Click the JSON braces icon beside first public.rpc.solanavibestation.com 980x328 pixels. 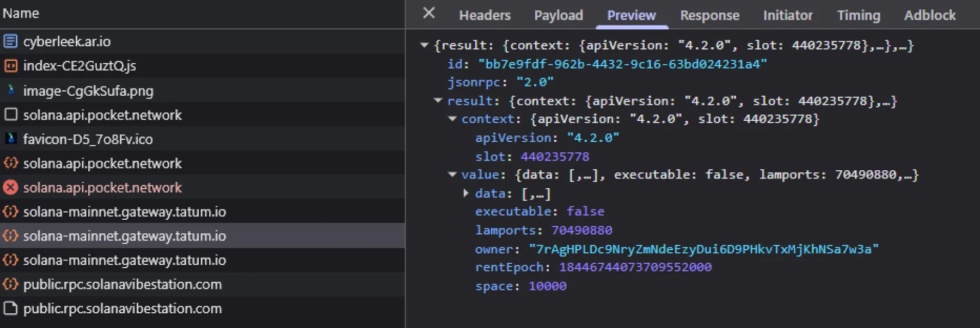click(x=10, y=284)
